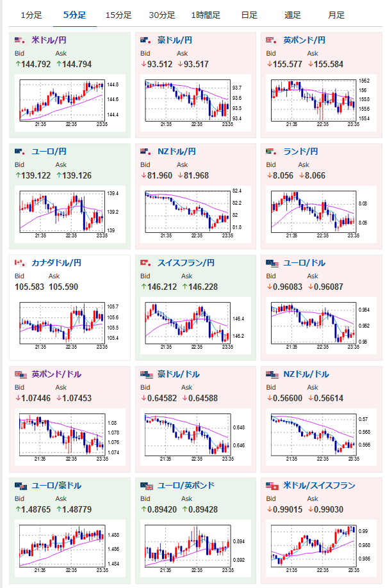Click the NZドル/ドル chart thumbnail
Viewport: 385px width, 588px height.
click(321, 436)
